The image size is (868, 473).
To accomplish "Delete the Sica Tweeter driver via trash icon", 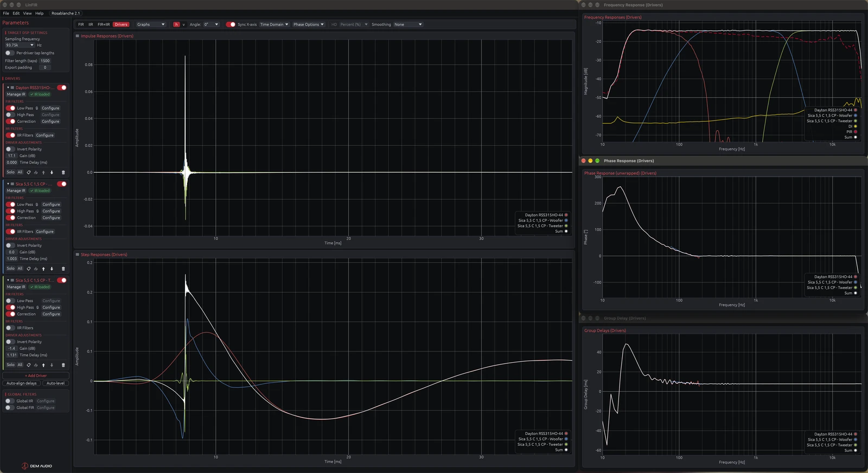I will coord(63,365).
